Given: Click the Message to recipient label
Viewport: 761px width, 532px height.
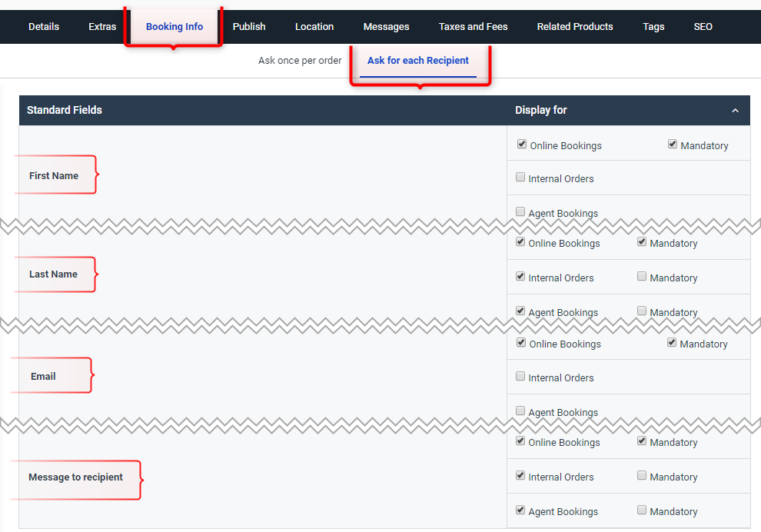Looking at the screenshot, I should click(75, 477).
